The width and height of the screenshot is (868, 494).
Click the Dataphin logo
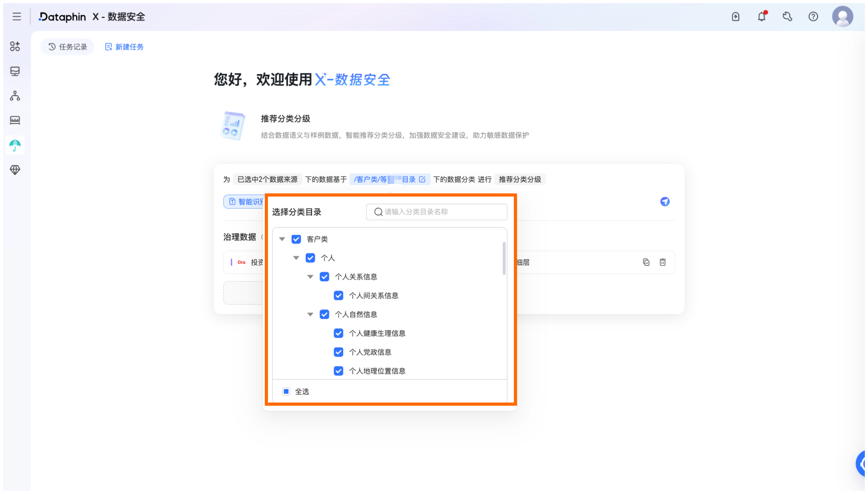tap(62, 17)
